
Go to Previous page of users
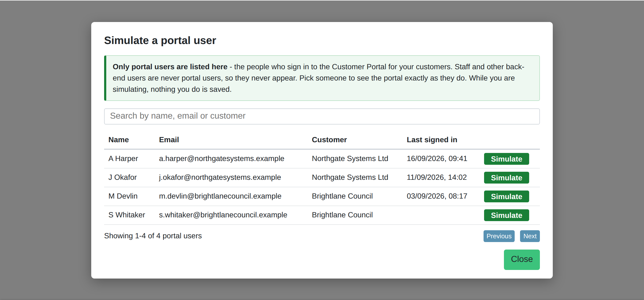coord(499,236)
